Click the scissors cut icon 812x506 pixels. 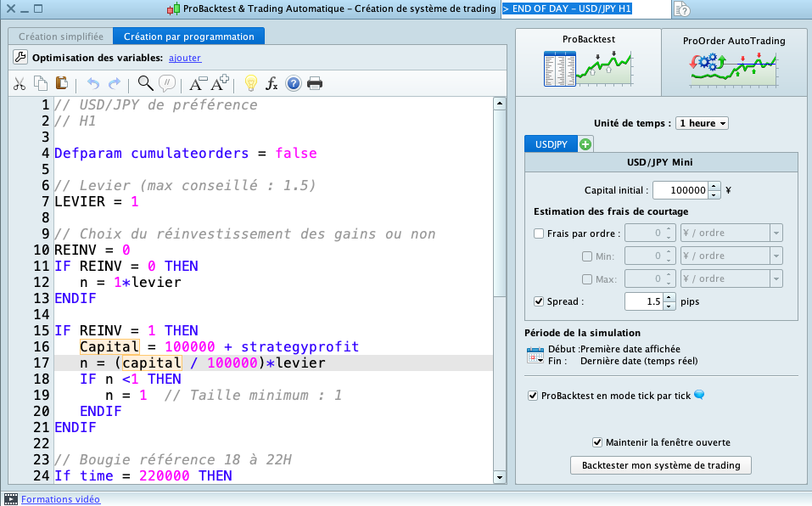19,83
